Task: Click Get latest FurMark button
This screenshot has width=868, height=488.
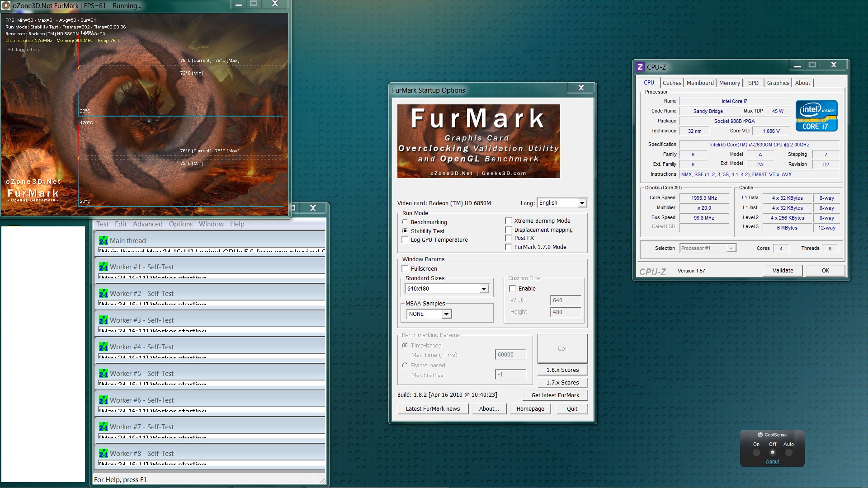Action: coord(555,395)
